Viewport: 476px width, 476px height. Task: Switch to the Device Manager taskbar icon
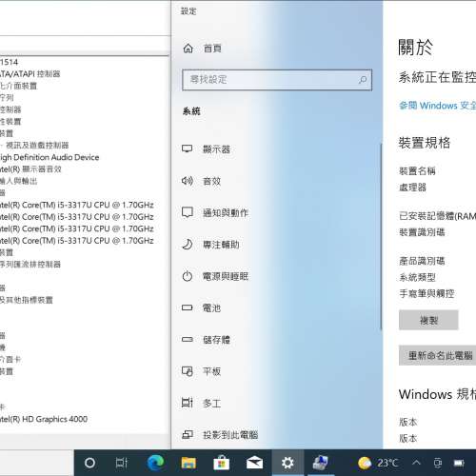coord(321,463)
